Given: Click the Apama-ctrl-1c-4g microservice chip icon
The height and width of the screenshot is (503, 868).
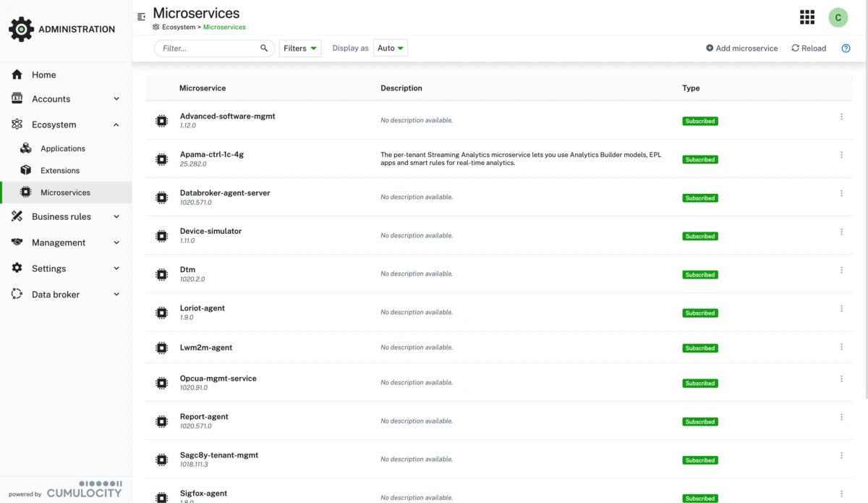Looking at the screenshot, I should pyautogui.click(x=162, y=159).
